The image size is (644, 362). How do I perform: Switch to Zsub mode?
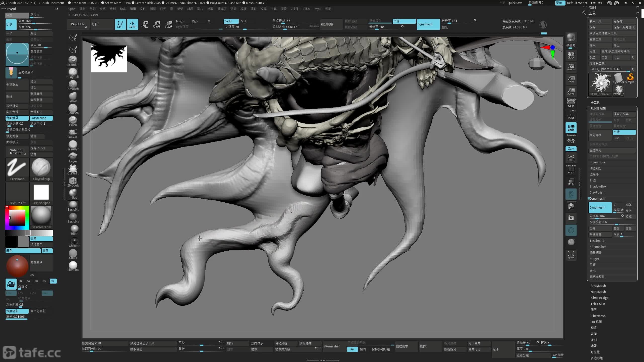(244, 21)
